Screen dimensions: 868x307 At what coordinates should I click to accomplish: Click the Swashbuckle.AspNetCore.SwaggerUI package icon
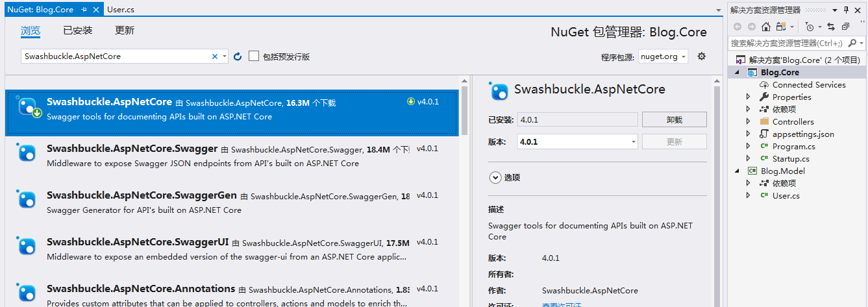tap(26, 246)
